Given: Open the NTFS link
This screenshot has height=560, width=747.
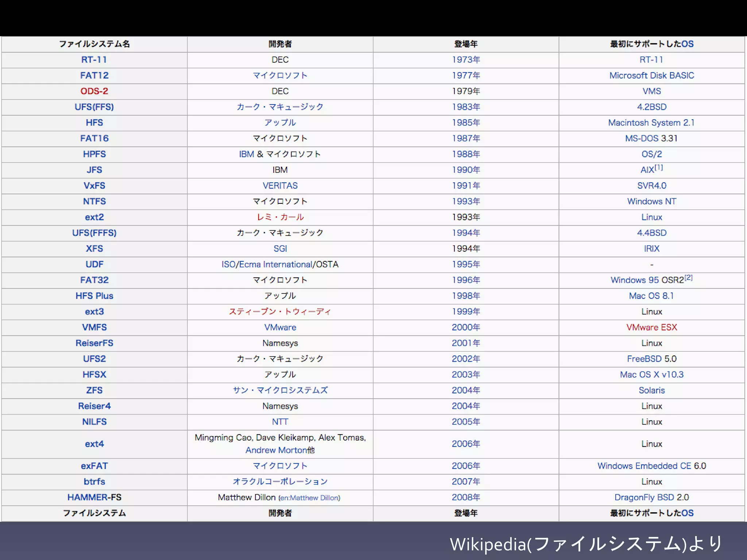Looking at the screenshot, I should point(94,201).
